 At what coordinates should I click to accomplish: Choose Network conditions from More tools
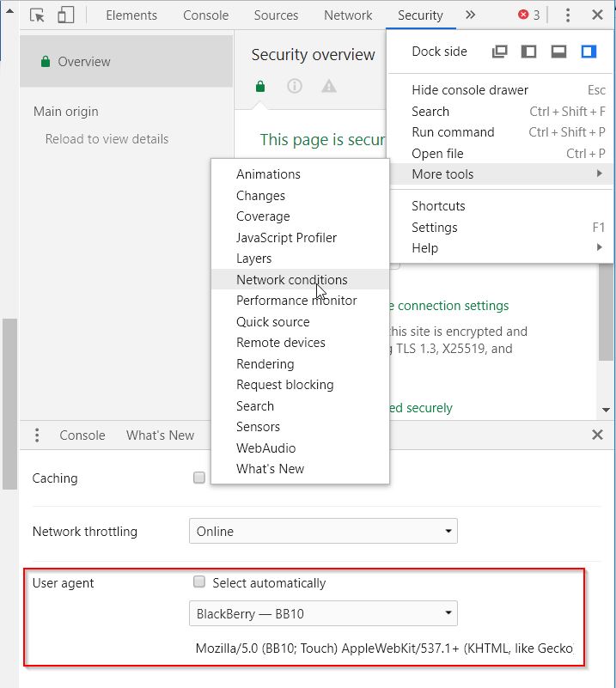tap(291, 280)
